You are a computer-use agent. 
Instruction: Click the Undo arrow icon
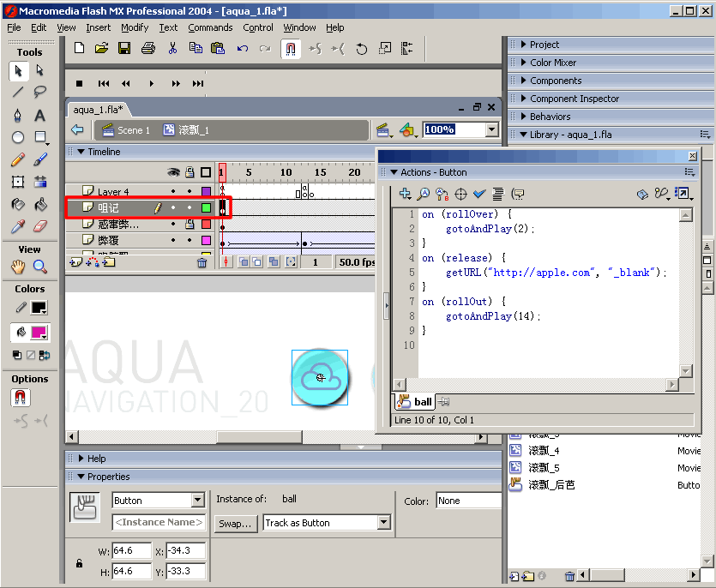pyautogui.click(x=243, y=48)
